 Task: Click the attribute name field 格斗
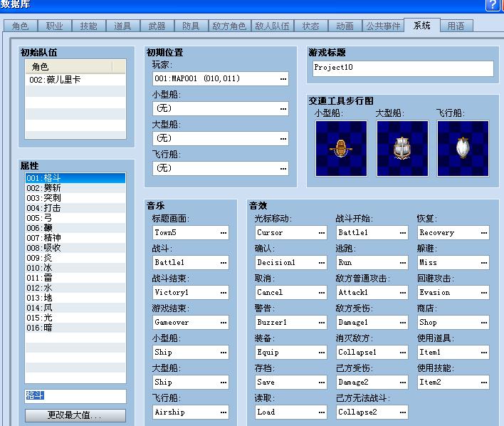75,396
